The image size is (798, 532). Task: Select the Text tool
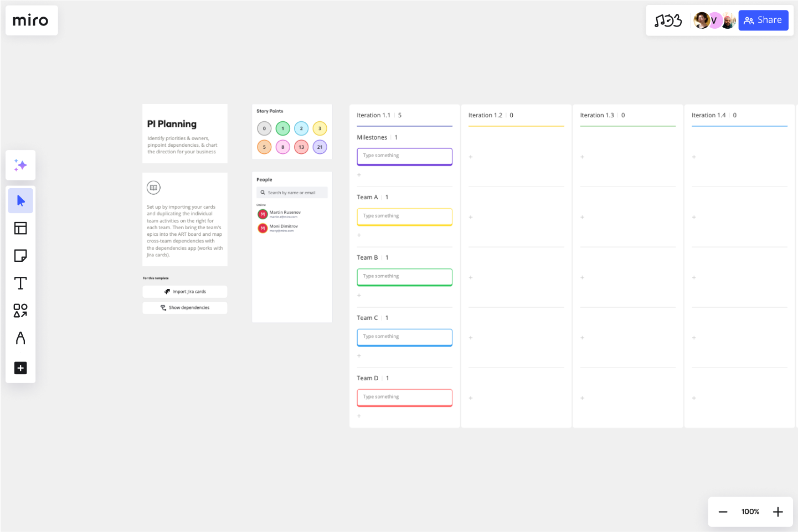coord(20,283)
